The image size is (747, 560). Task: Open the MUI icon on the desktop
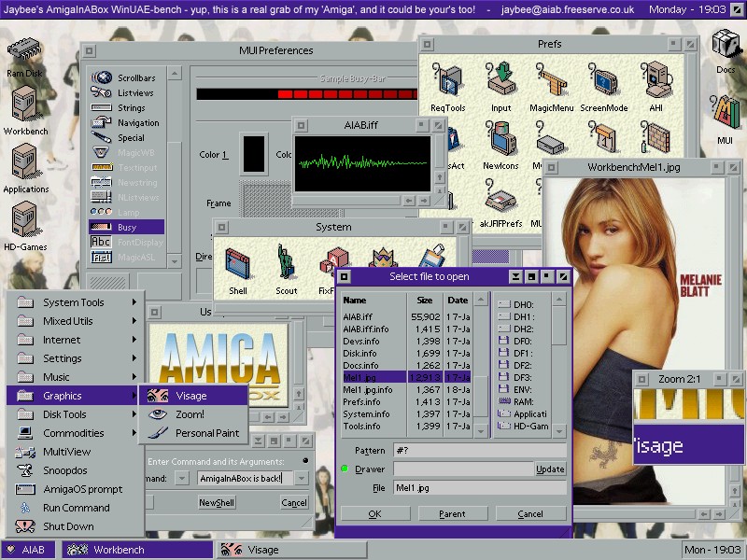(x=725, y=117)
